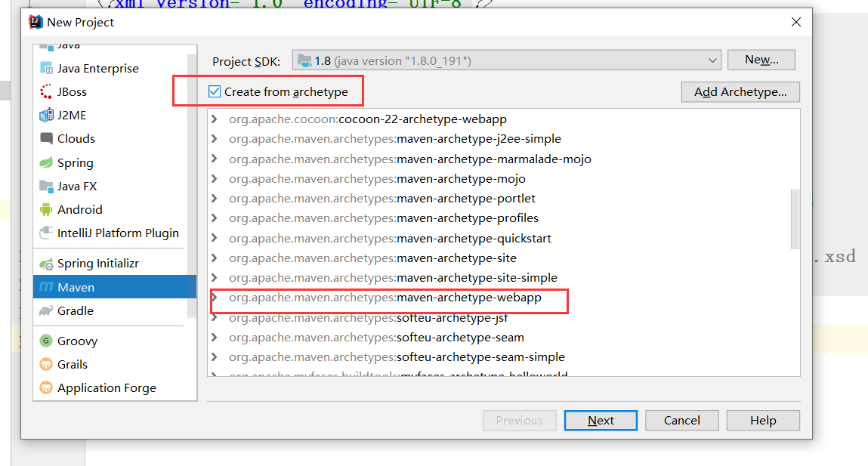Expand maven-archetype-quickstart node
Image resolution: width=868 pixels, height=466 pixels.
pos(215,238)
